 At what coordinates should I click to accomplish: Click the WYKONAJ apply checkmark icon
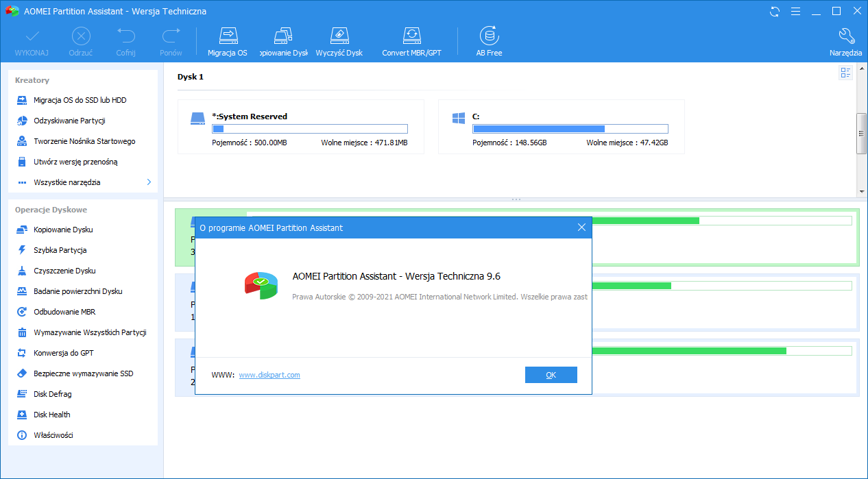point(32,36)
